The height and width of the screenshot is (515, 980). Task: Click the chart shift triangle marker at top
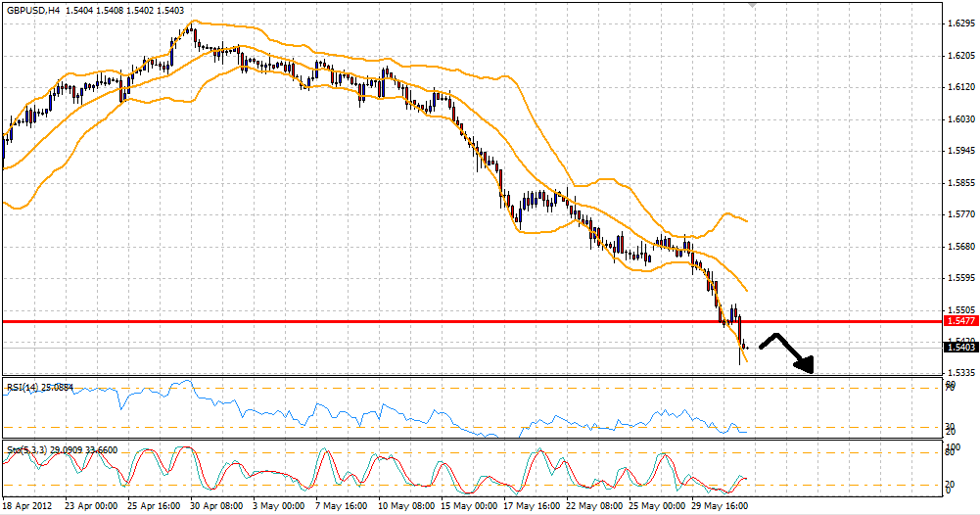752,4
